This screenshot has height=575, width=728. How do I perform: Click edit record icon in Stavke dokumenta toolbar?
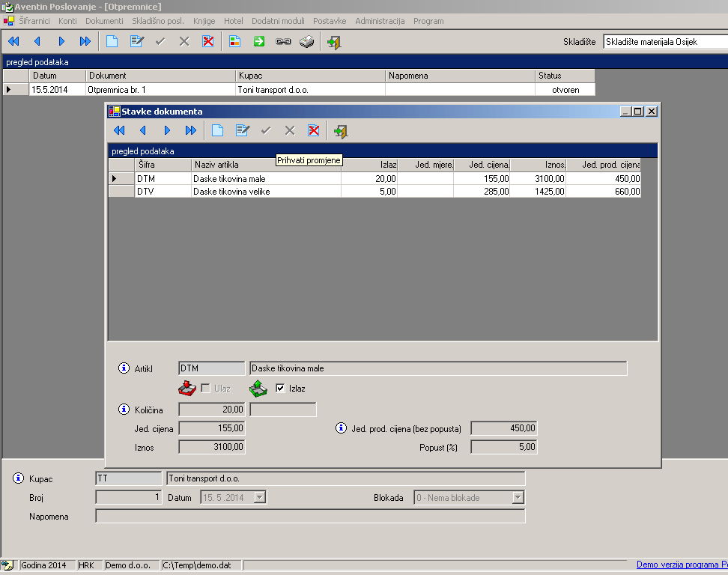click(242, 131)
